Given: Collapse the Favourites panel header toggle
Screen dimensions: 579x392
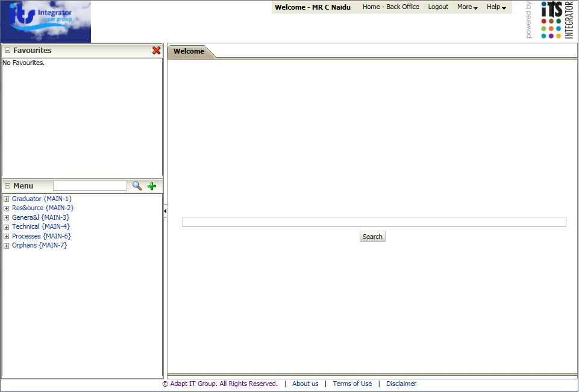Looking at the screenshot, I should click(7, 51).
